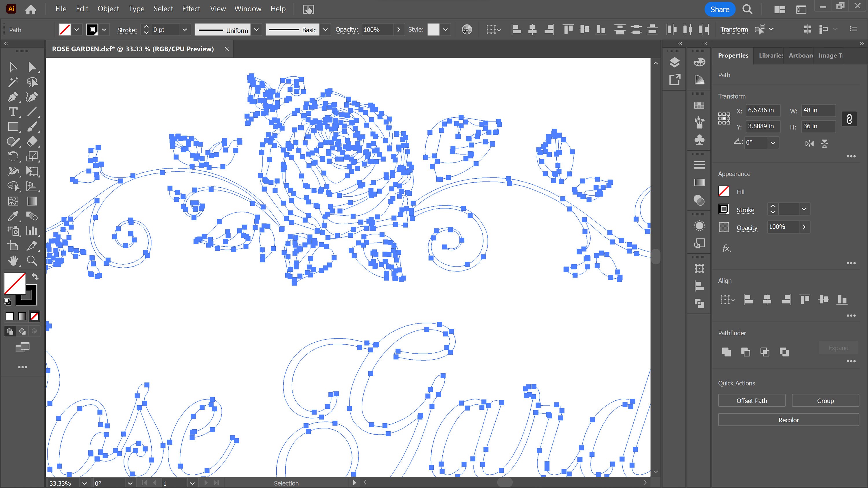The image size is (868, 488).
Task: Select the Magic Wand tool
Action: tap(13, 82)
